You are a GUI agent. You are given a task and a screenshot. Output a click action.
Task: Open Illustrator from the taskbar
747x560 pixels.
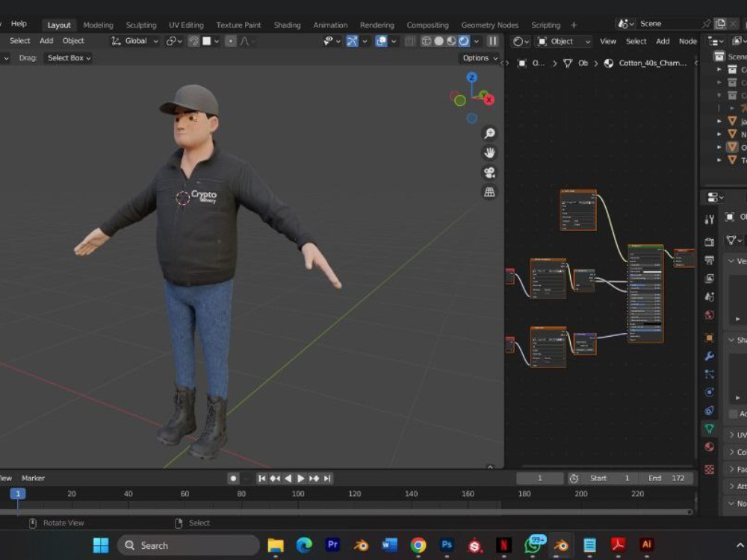(646, 544)
